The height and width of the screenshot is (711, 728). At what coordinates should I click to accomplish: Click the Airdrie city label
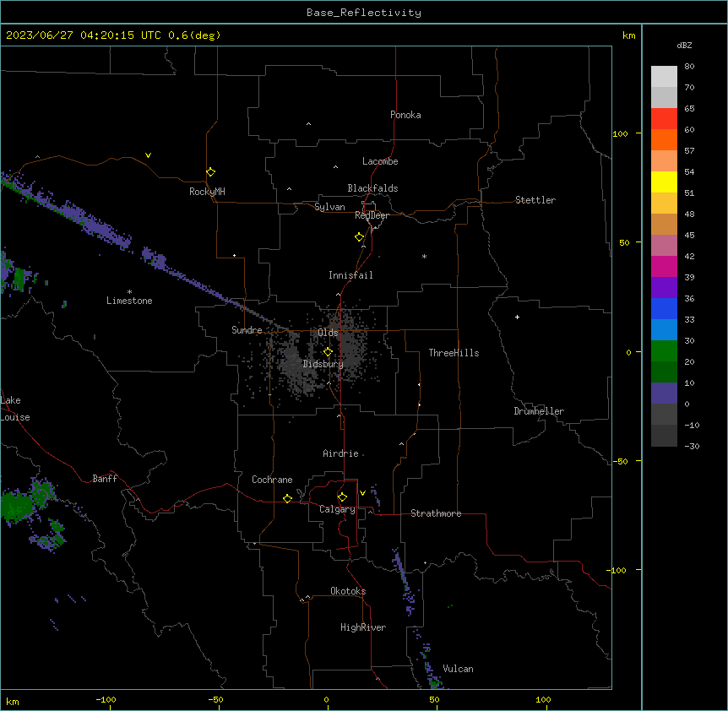(340, 453)
